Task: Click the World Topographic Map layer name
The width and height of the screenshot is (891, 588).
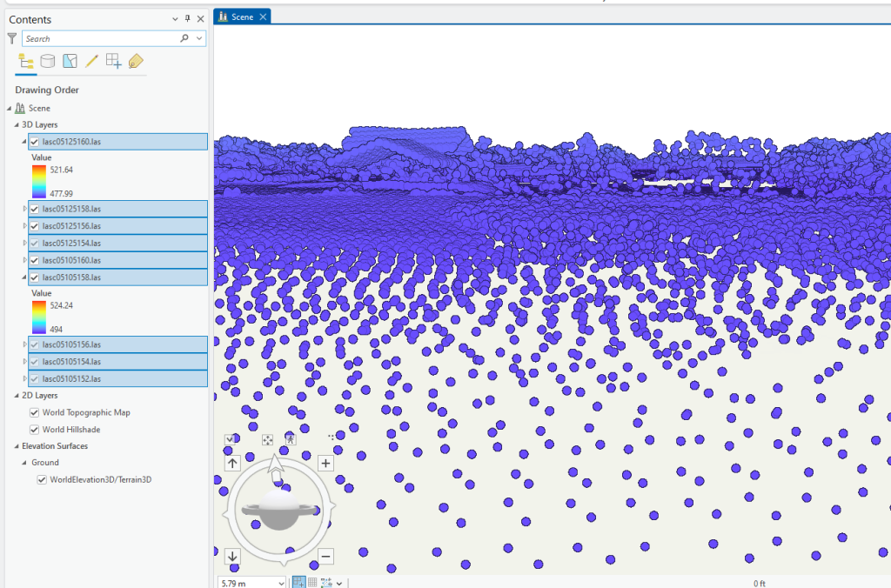Action: tap(86, 412)
